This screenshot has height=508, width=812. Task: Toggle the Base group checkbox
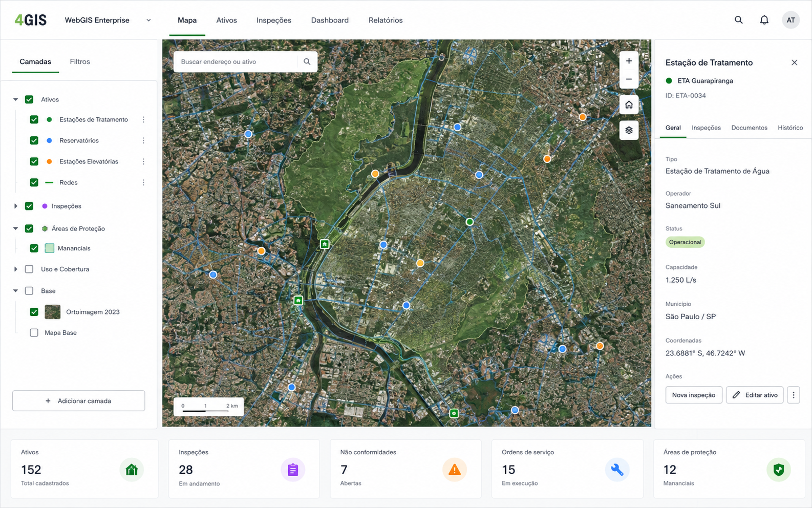tap(29, 290)
